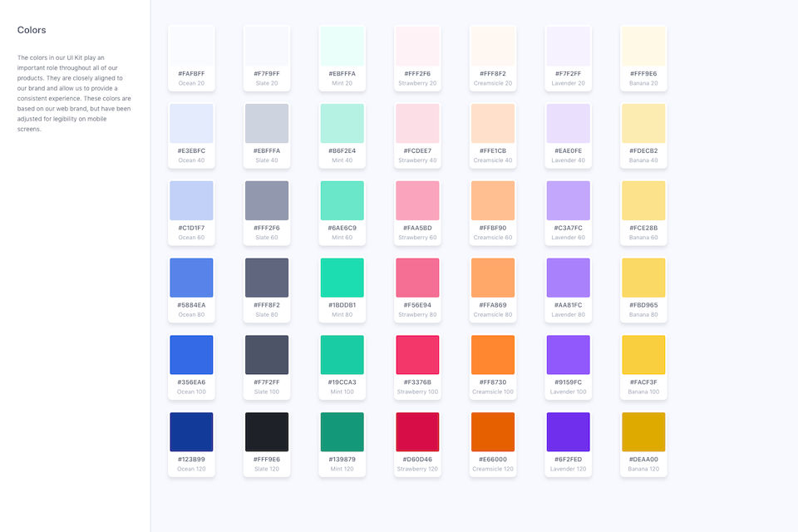
Task: Pick the Mint 60 color swatch
Action: click(x=342, y=200)
